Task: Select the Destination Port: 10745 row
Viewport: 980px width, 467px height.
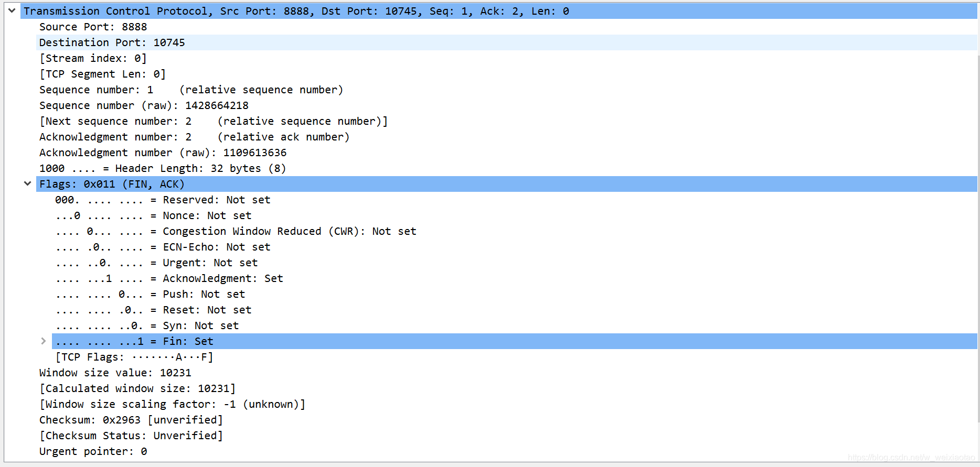Action: (x=506, y=42)
